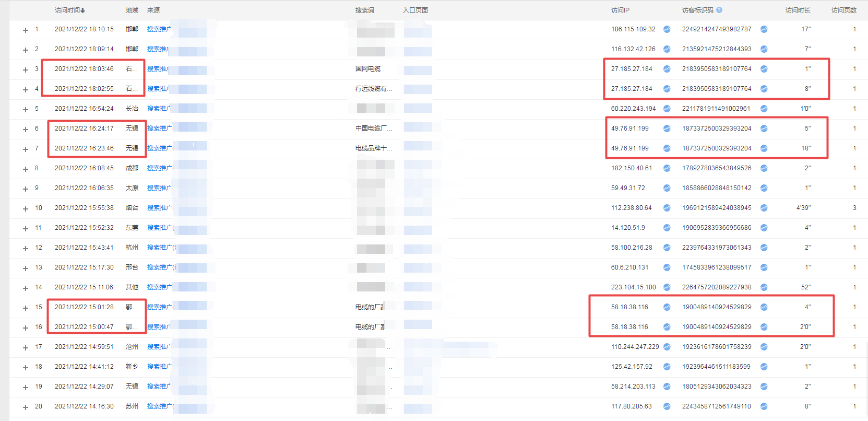Image resolution: width=868 pixels, height=421 pixels.
Task: Click the 访问页数 column header
Action: coord(843,10)
